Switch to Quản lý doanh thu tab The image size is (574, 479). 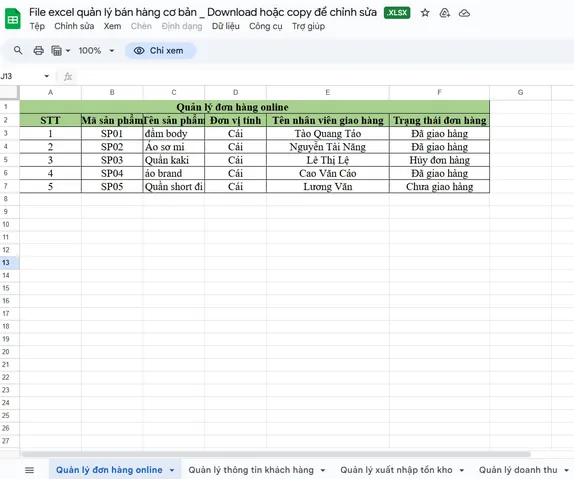[518, 470]
